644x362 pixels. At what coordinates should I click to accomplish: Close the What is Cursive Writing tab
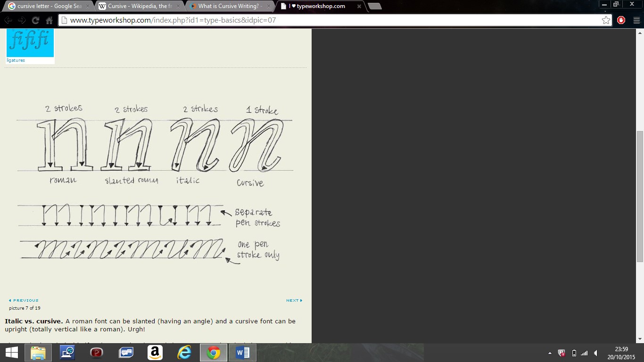coord(268,7)
